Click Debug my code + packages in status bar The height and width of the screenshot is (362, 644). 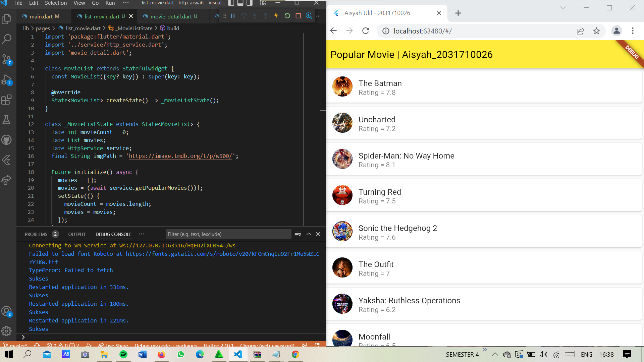click(x=166, y=346)
